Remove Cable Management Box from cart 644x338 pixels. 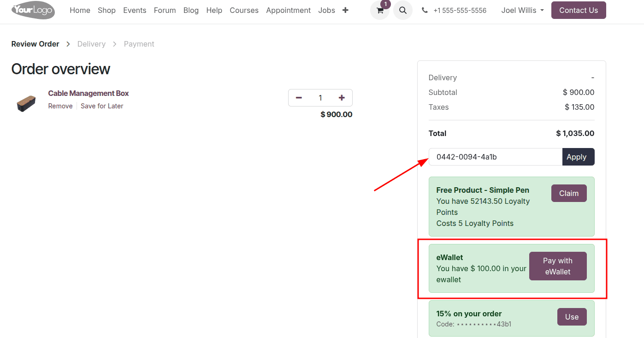pos(60,106)
